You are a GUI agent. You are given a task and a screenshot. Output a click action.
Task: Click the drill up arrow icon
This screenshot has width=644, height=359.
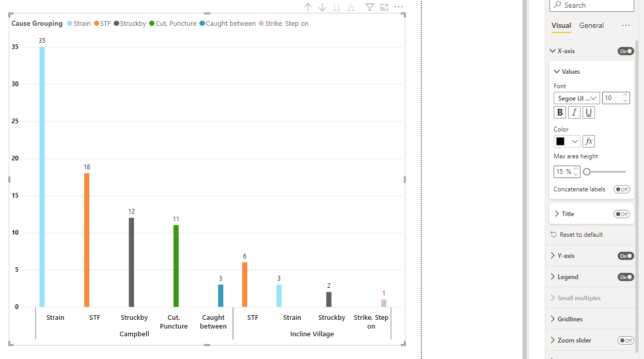click(308, 7)
